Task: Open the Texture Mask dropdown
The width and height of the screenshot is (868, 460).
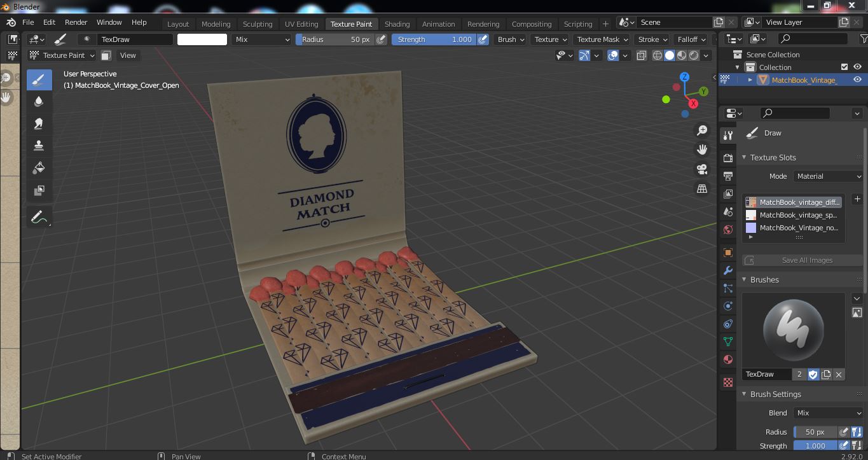Action: [x=602, y=39]
